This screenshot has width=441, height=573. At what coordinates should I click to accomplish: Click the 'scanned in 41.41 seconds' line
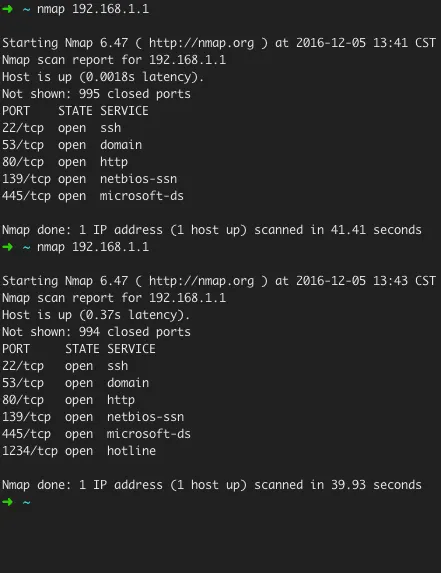tap(212, 230)
